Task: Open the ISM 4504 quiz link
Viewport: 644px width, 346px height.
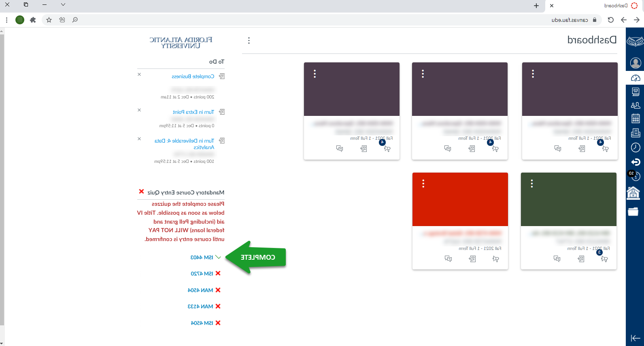Action: click(202, 323)
